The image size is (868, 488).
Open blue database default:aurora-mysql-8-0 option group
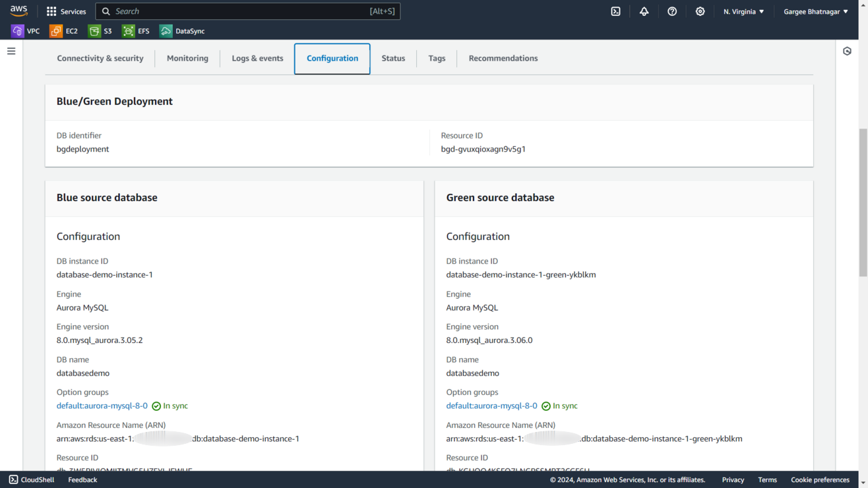click(x=102, y=406)
